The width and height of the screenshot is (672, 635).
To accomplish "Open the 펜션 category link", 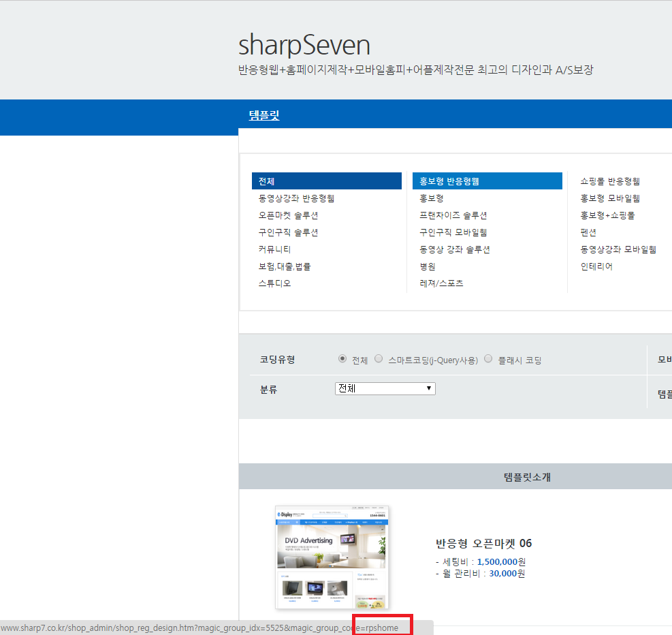I will click(588, 232).
